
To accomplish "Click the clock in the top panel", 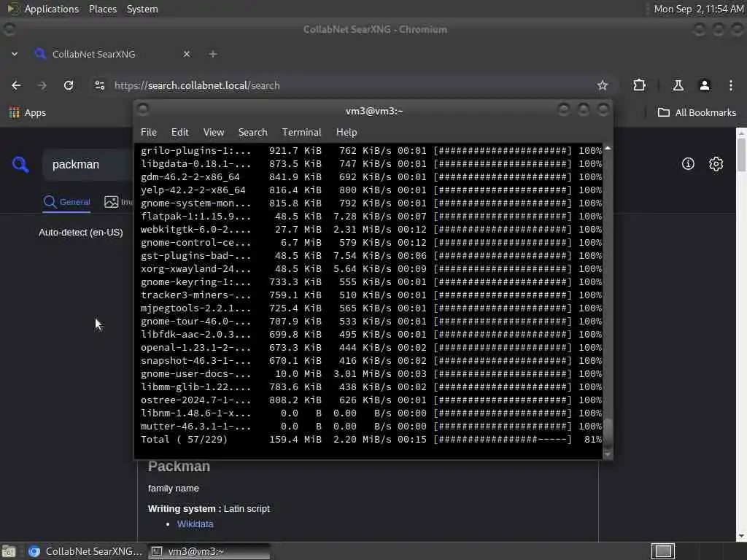I will tap(698, 9).
